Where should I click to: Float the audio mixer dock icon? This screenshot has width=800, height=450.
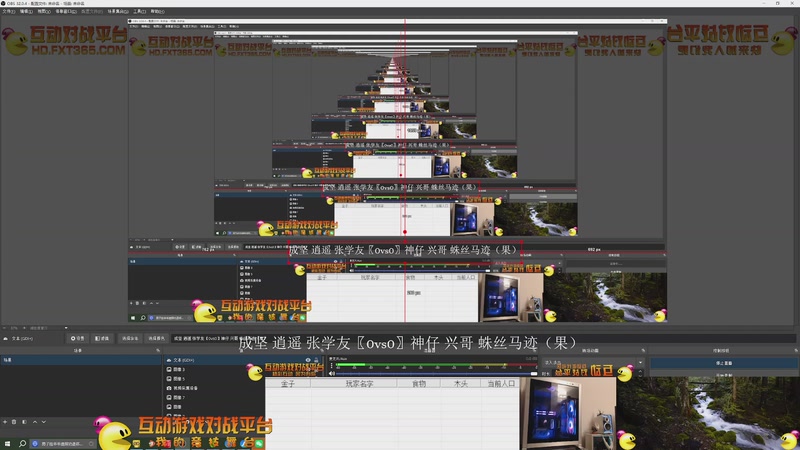tap(535, 351)
